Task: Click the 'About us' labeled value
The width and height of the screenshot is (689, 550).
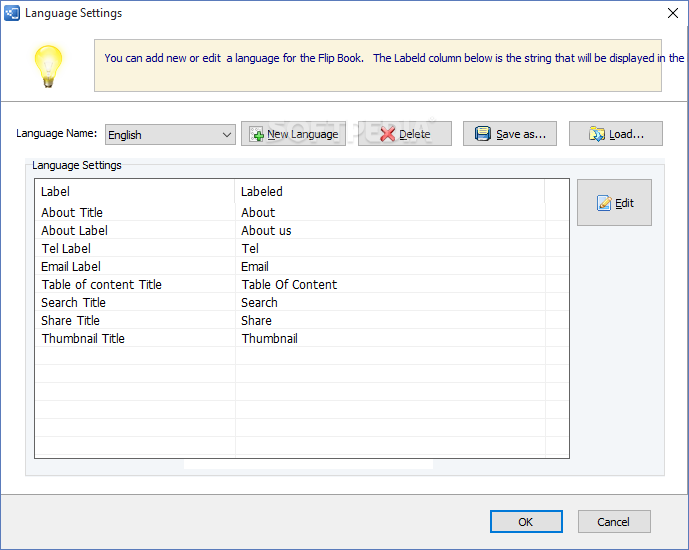Action: [x=266, y=231]
